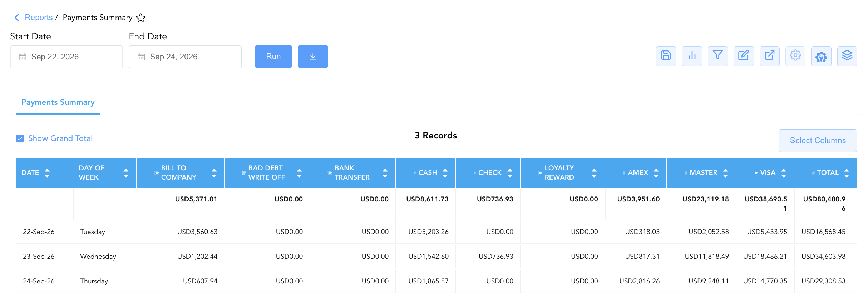Viewport: 868px width, 297px height.
Task: Open the light gear settings icon
Action: 795,56
